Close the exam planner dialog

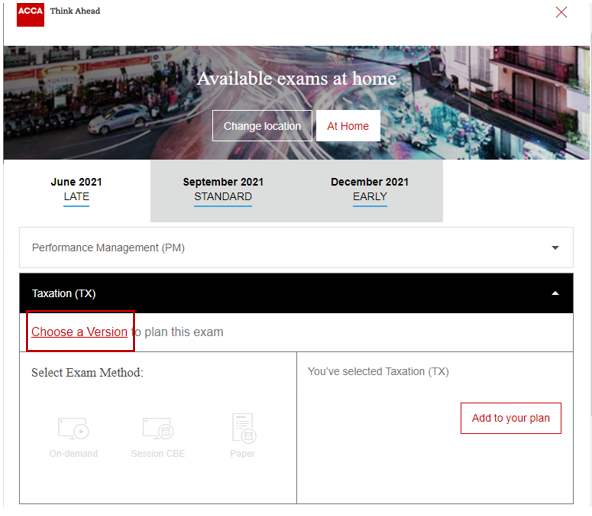[561, 12]
